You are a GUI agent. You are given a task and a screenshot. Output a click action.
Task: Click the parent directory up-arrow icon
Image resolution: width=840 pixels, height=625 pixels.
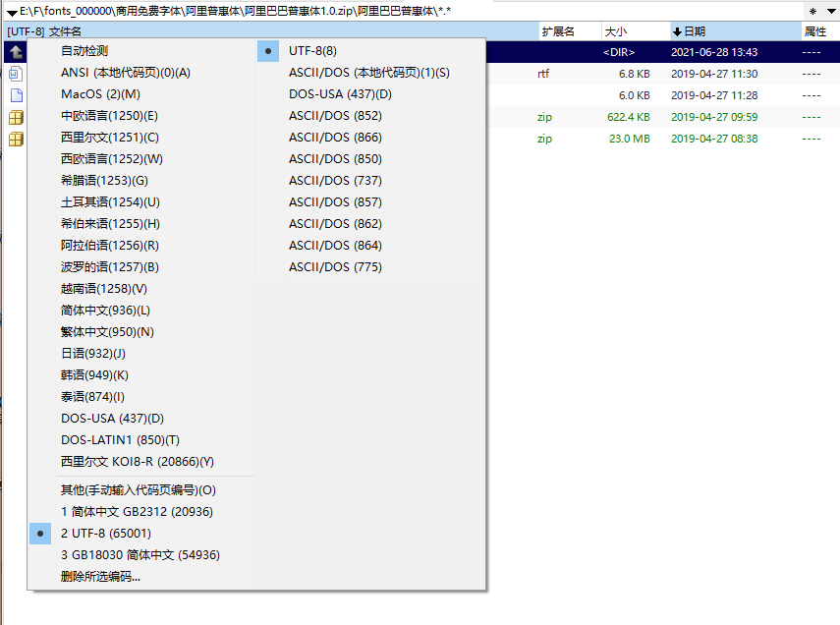[x=16, y=51]
